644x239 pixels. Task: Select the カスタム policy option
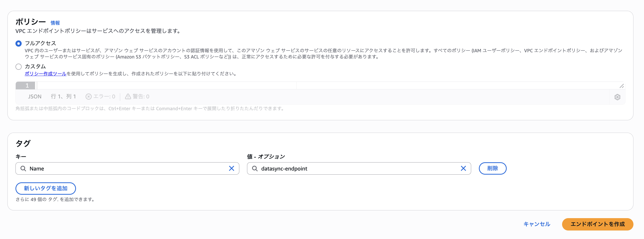pyautogui.click(x=18, y=66)
